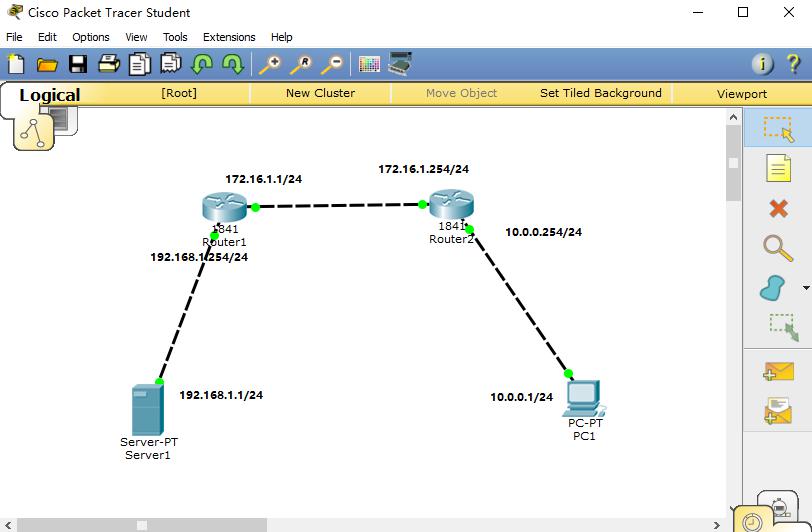This screenshot has width=812, height=532.
Task: Click the horizontal scrollbar right arrow
Action: point(717,525)
